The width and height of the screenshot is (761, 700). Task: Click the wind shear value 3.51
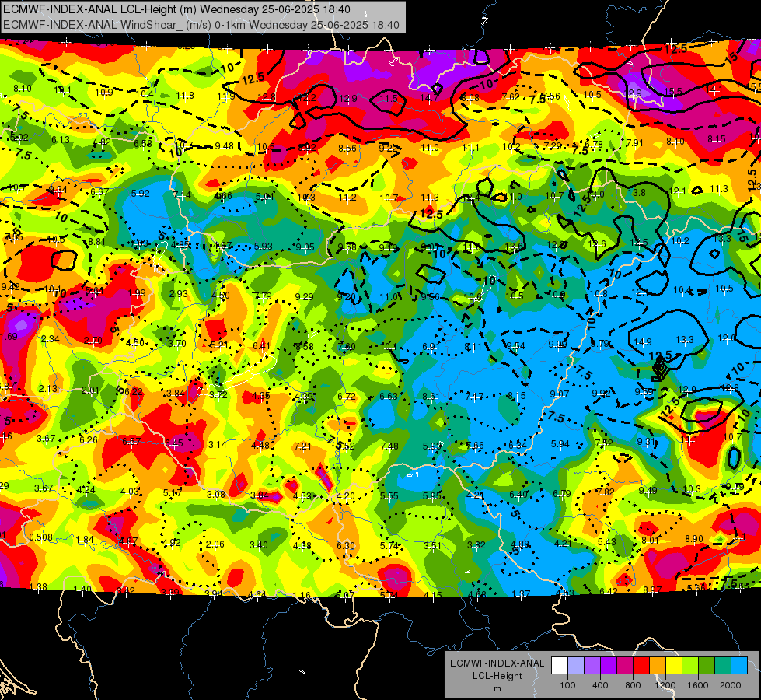click(432, 545)
